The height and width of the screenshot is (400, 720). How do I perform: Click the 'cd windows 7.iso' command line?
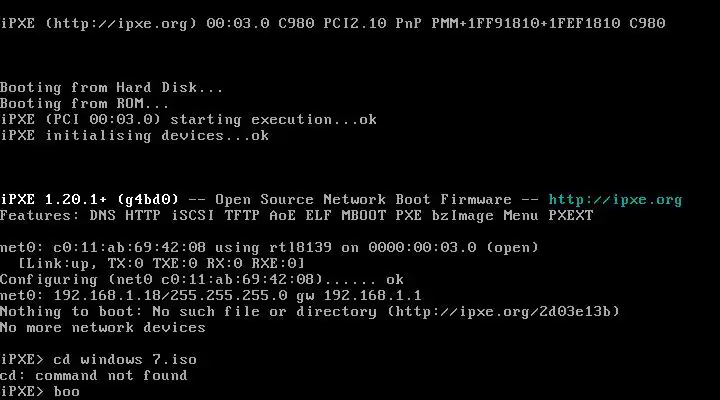(98, 359)
